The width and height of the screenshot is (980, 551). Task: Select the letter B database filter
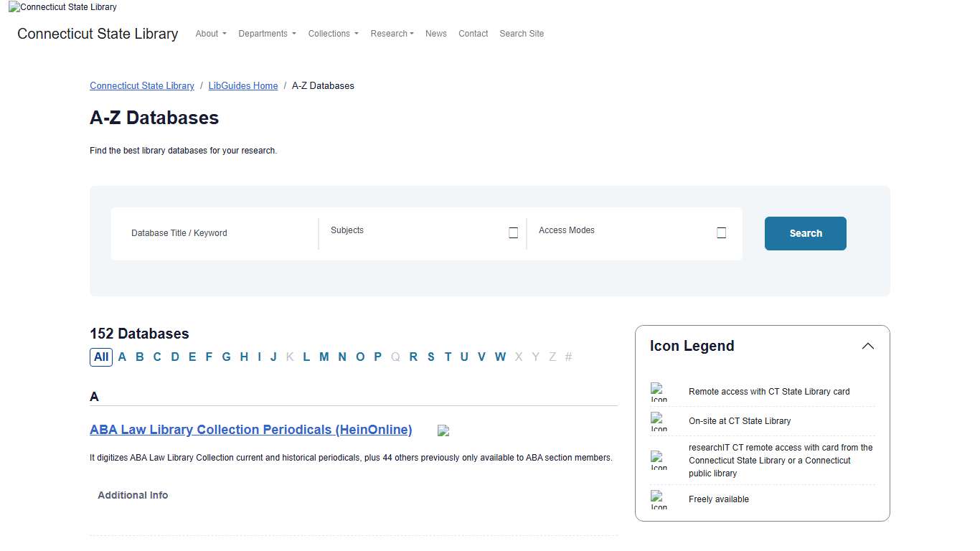coord(139,357)
